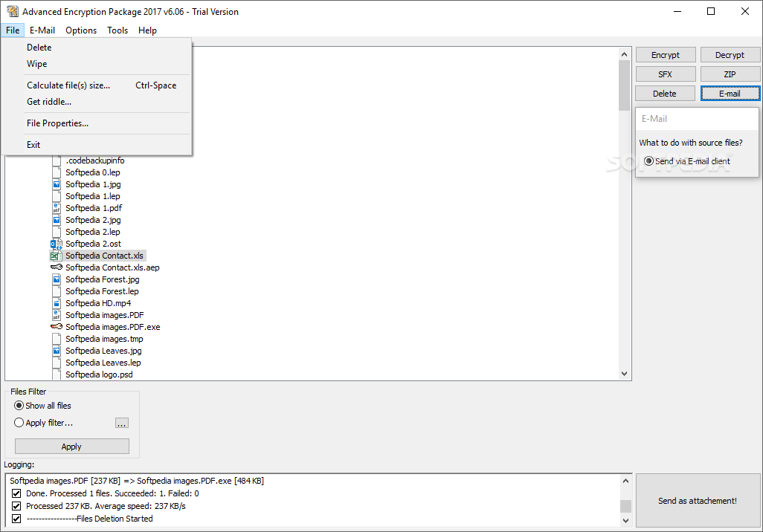Image resolution: width=763 pixels, height=532 pixels.
Task: Click the key icon of Softpedia images.PDF.exe
Action: click(x=57, y=327)
